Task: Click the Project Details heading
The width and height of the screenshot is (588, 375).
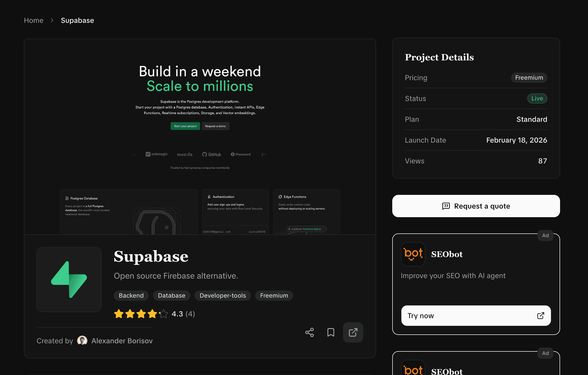Action: coord(439,57)
